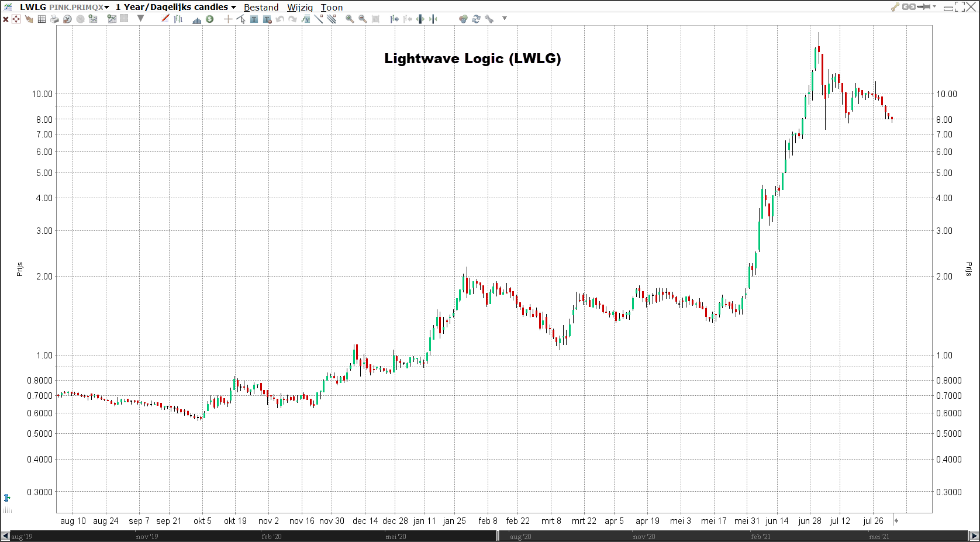Viewport: 980px width, 542px height.
Task: Click the 10.00 price label on the right axis
Action: pyautogui.click(x=947, y=94)
